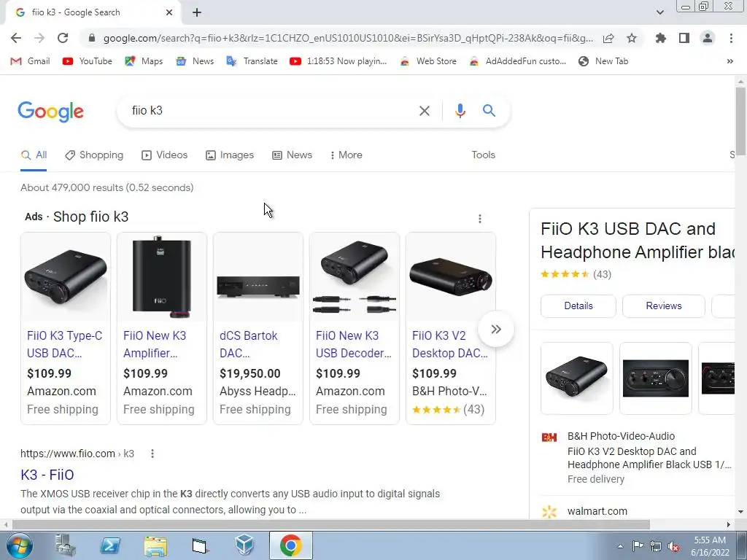The height and width of the screenshot is (560, 747).
Task: Click the vertical scrollbar thumb
Action: coord(740,122)
